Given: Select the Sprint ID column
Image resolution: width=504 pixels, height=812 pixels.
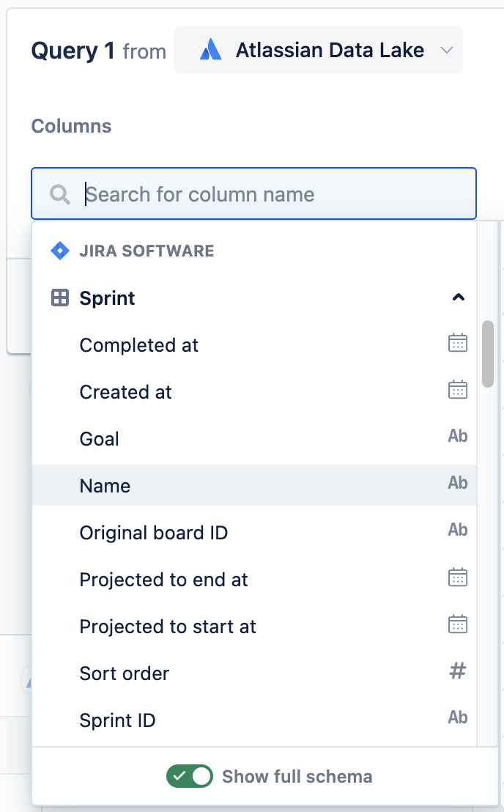Looking at the screenshot, I should (254, 720).
